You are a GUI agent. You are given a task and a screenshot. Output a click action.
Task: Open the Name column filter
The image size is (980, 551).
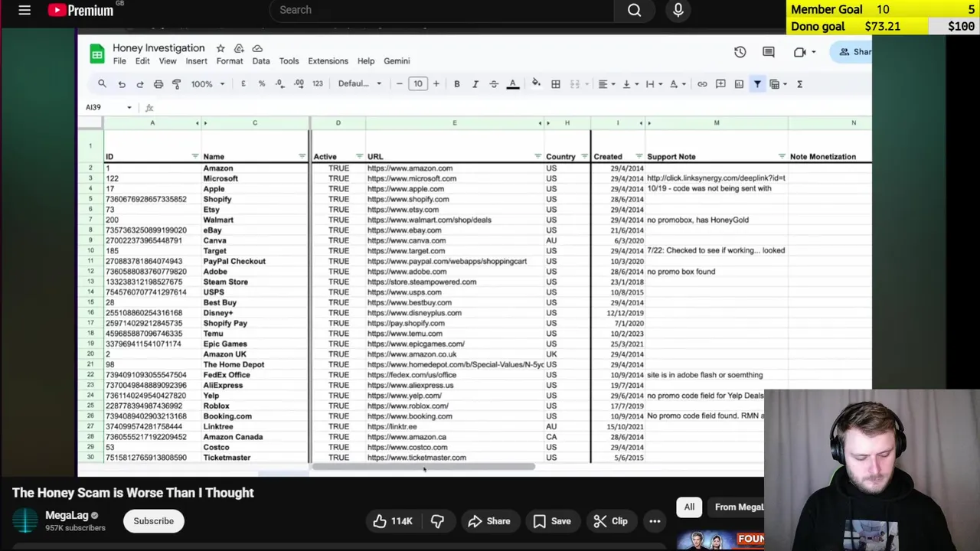(x=302, y=156)
